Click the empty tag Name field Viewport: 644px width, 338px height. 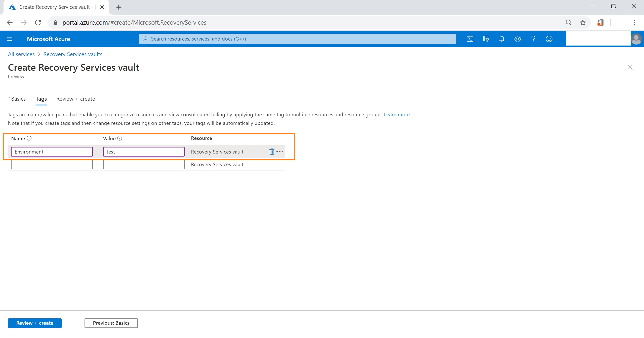tap(52, 164)
